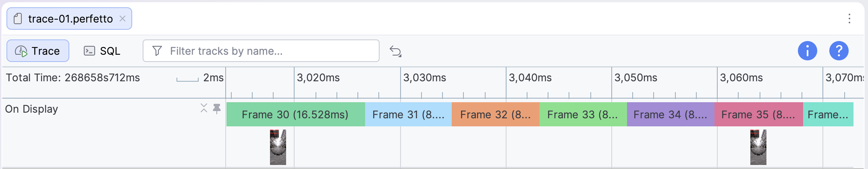Open the three-dot options menu
Image resolution: width=868 pixels, height=169 pixels.
tap(849, 19)
